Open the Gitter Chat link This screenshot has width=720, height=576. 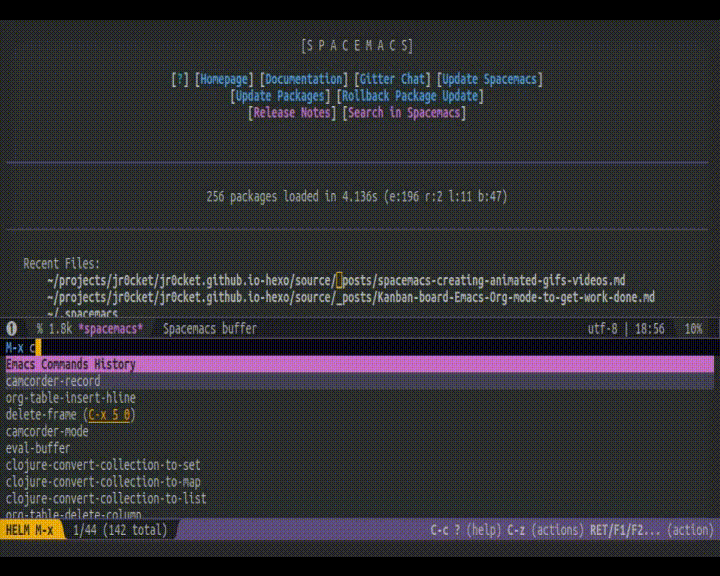[x=392, y=79]
